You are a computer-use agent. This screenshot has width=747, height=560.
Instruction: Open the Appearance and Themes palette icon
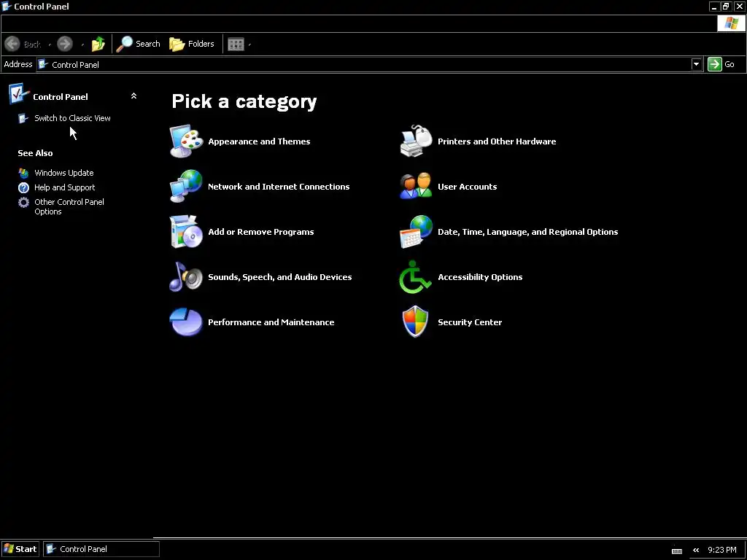click(186, 141)
